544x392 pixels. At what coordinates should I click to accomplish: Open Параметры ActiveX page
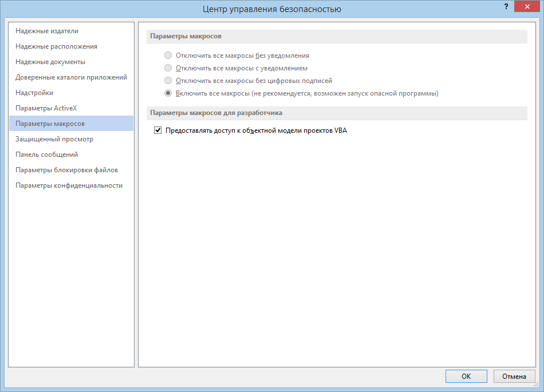[x=46, y=108]
